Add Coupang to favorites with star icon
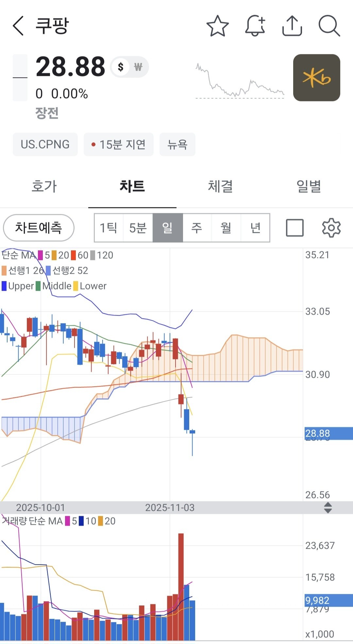 click(x=217, y=26)
